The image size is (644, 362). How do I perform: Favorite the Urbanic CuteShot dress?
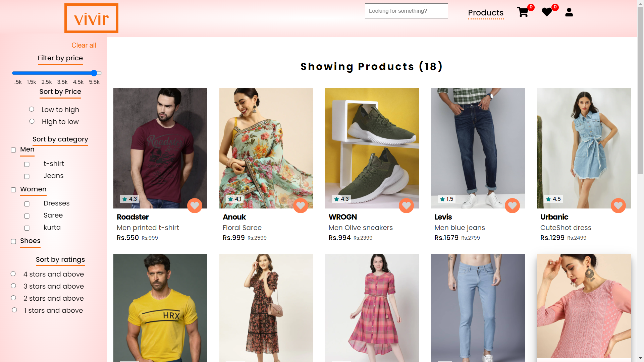click(618, 206)
